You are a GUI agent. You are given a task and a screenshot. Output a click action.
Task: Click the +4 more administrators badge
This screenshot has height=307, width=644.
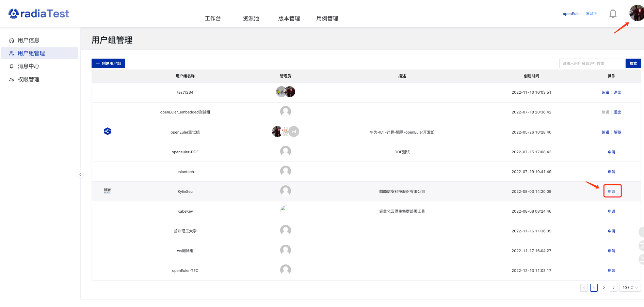pyautogui.click(x=294, y=132)
